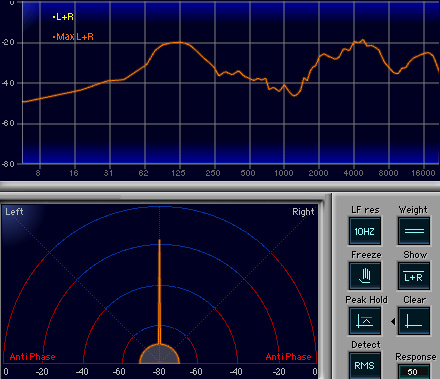Click the LF res 10HZ button
440x379 pixels.
click(x=365, y=231)
